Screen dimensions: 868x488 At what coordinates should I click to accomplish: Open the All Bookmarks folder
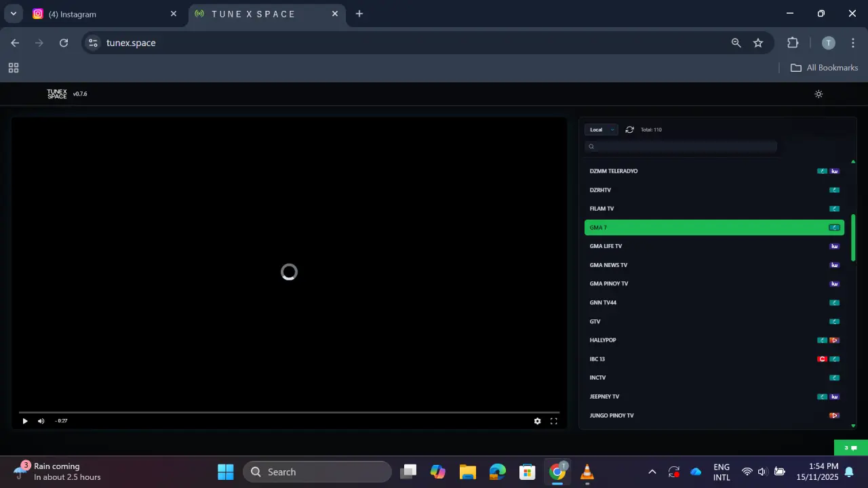(x=825, y=68)
